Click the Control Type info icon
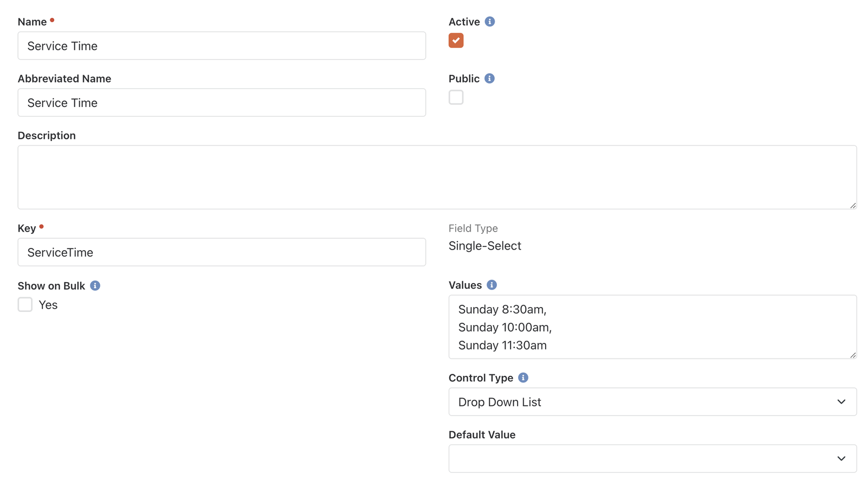 pos(523,378)
